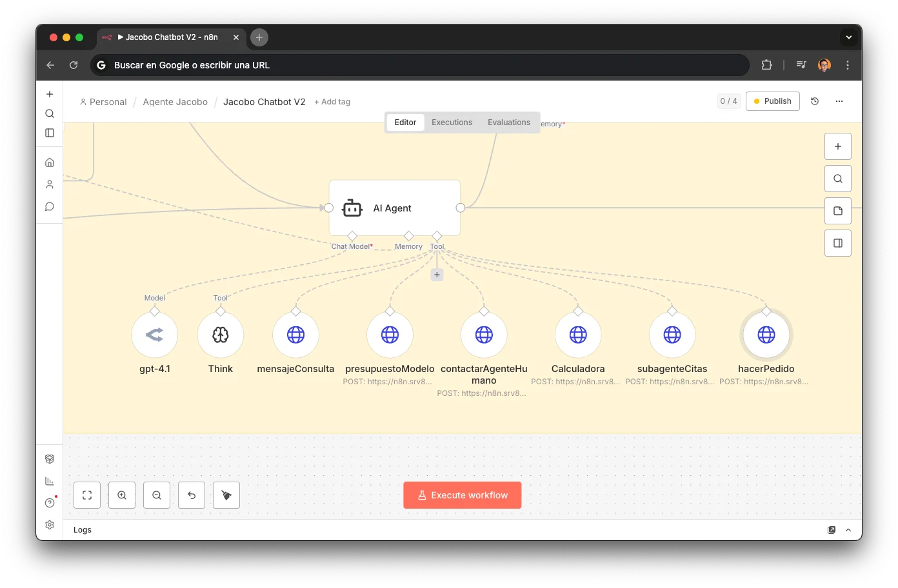898x588 pixels.
Task: Add a tag to Jacobo Chatbot V2
Action: coord(332,101)
